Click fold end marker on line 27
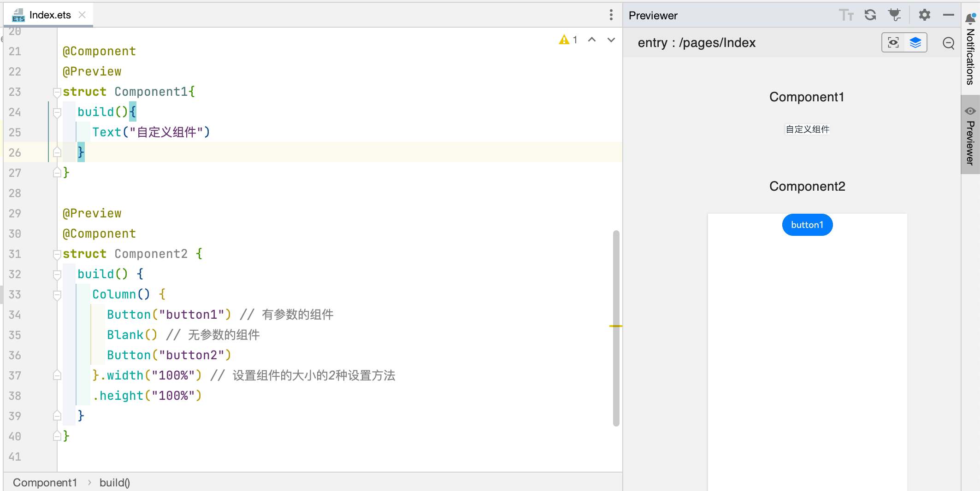Image resolution: width=980 pixels, height=491 pixels. coord(57,173)
